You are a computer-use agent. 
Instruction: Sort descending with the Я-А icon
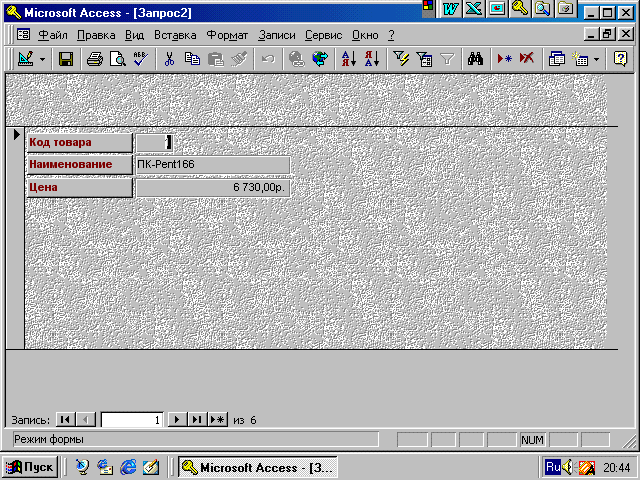[372, 59]
